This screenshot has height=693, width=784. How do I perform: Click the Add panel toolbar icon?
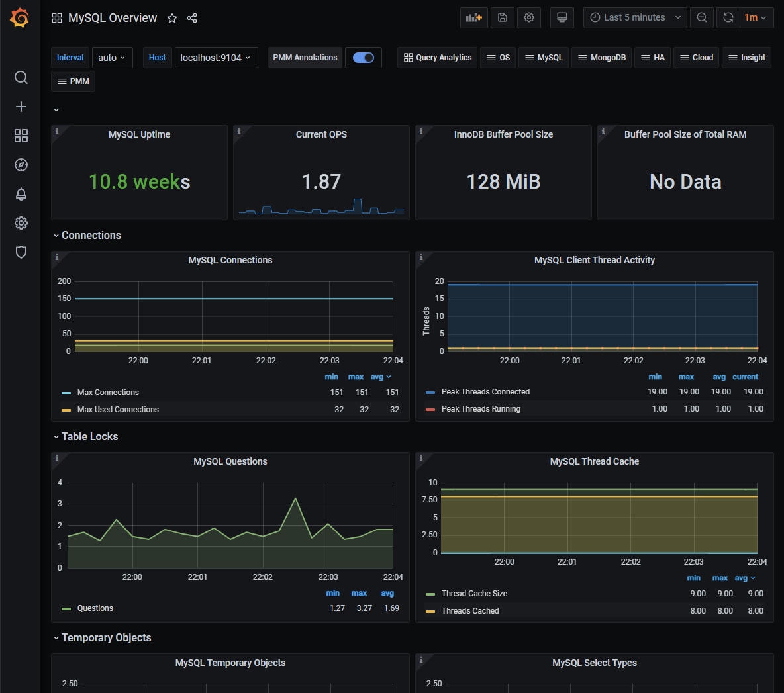[473, 17]
